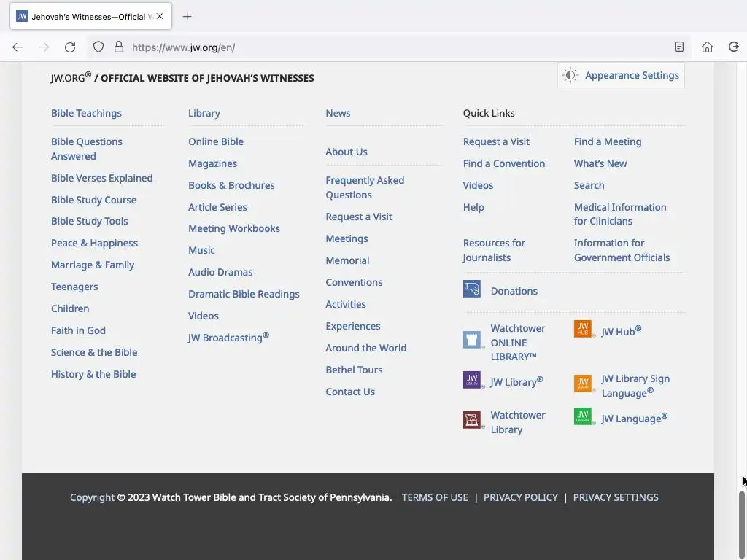Image resolution: width=747 pixels, height=560 pixels.
Task: Click the browser Forward arrow
Action: [x=44, y=47]
